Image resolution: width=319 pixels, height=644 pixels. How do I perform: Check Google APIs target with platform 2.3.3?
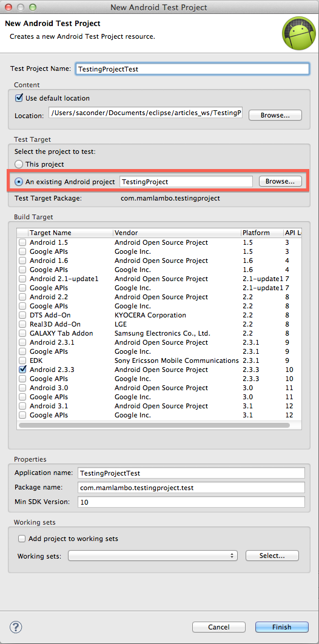point(22,379)
